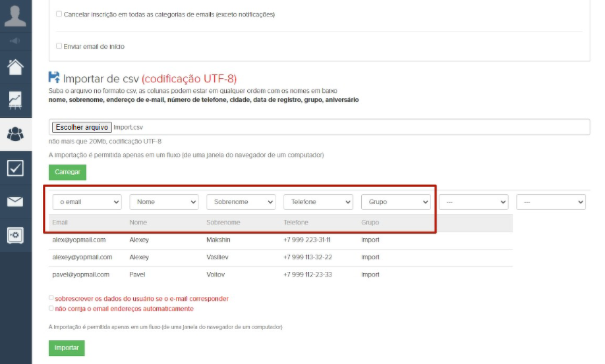Expand the 'o email' column dropdown
This screenshot has height=364, width=605.
[x=87, y=202]
